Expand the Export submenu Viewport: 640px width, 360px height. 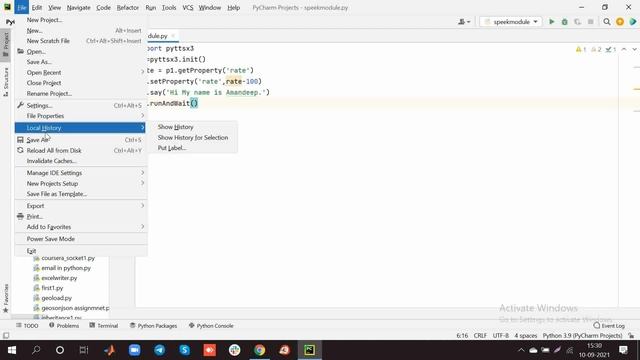pyautogui.click(x=80, y=206)
